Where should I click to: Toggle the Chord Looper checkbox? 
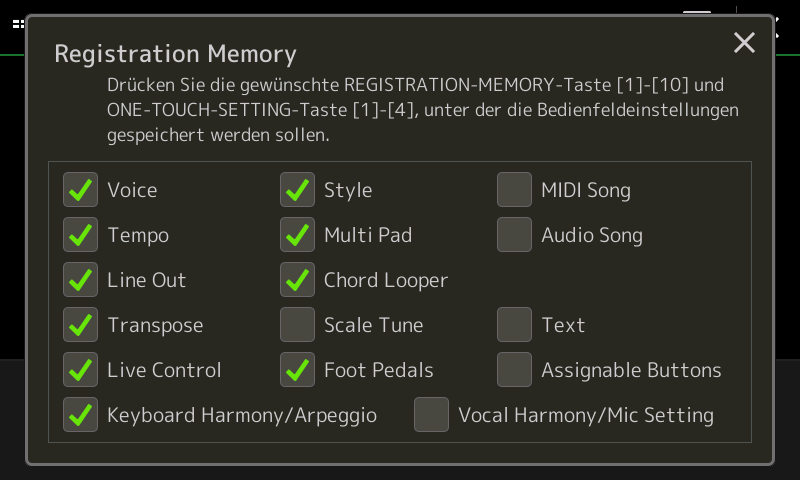coord(297,280)
